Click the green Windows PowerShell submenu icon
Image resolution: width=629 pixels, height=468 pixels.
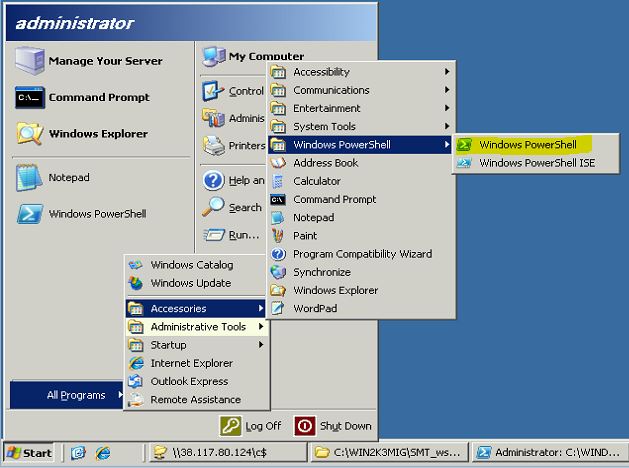point(464,145)
